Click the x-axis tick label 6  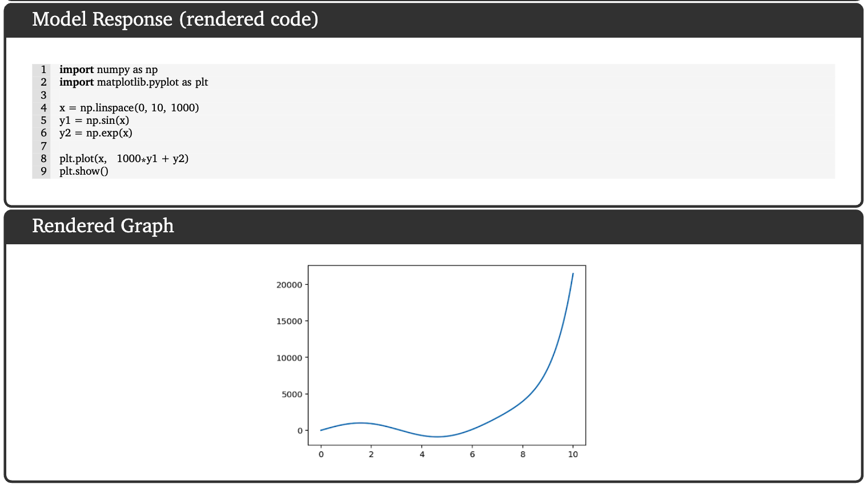point(472,454)
